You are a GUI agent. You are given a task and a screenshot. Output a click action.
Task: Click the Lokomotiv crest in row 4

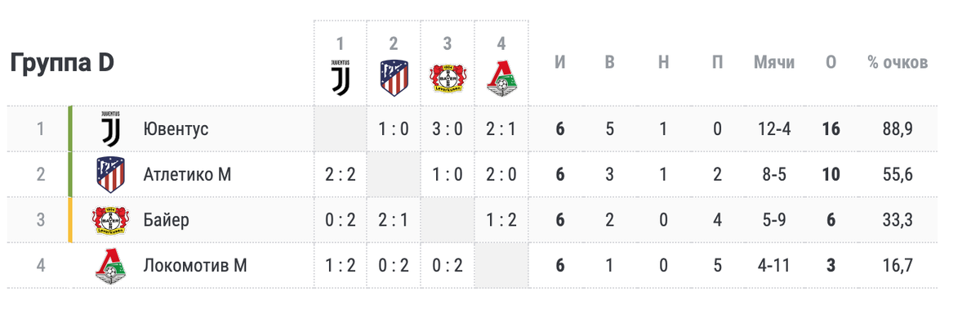tap(109, 266)
